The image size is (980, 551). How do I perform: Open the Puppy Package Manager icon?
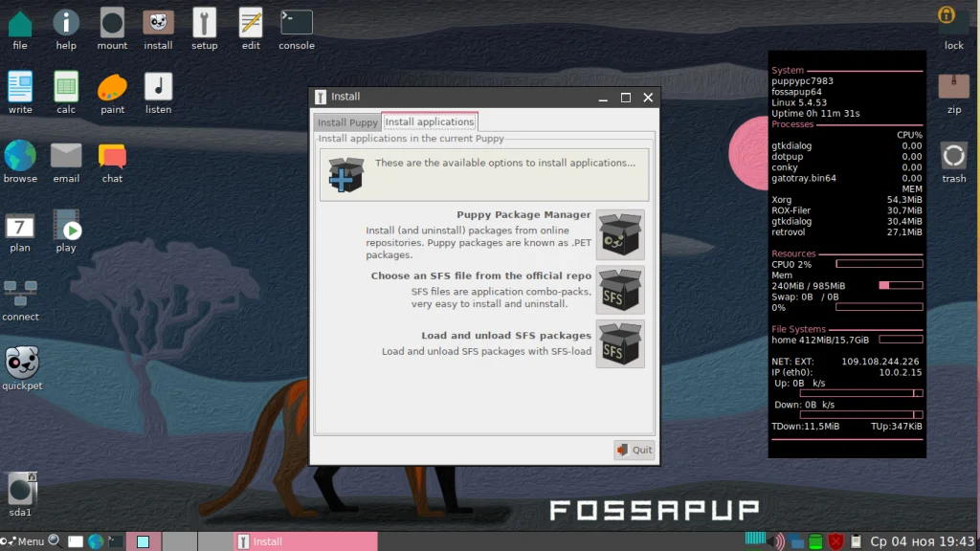620,234
